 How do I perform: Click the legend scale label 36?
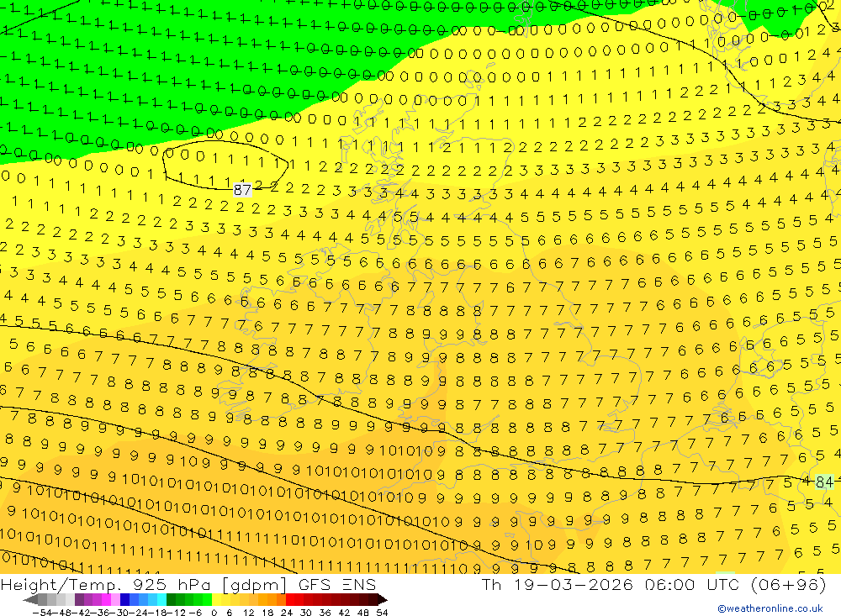(325, 613)
